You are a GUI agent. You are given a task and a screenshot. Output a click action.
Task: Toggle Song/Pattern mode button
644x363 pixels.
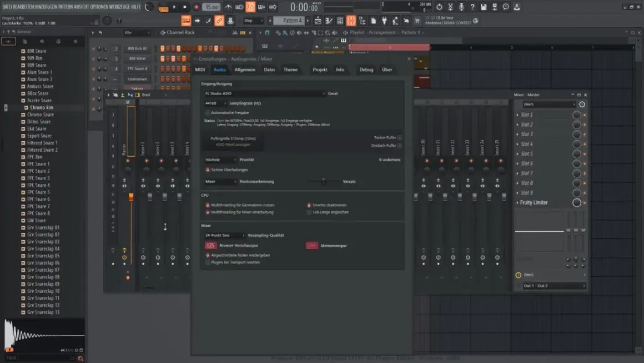(x=163, y=7)
